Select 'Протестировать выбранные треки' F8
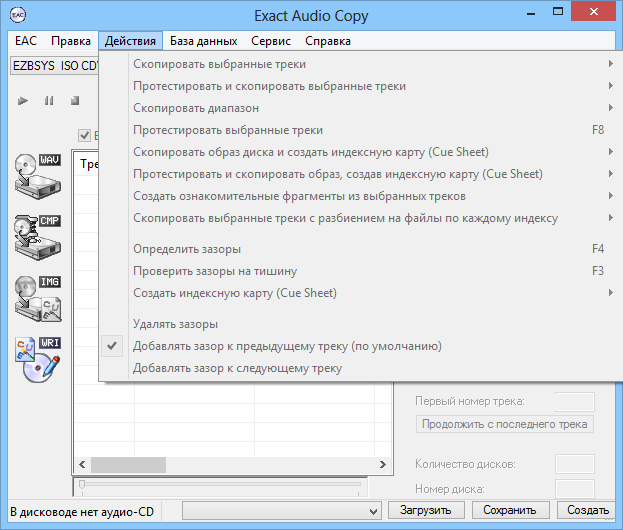The width and height of the screenshot is (623, 530). [x=361, y=130]
